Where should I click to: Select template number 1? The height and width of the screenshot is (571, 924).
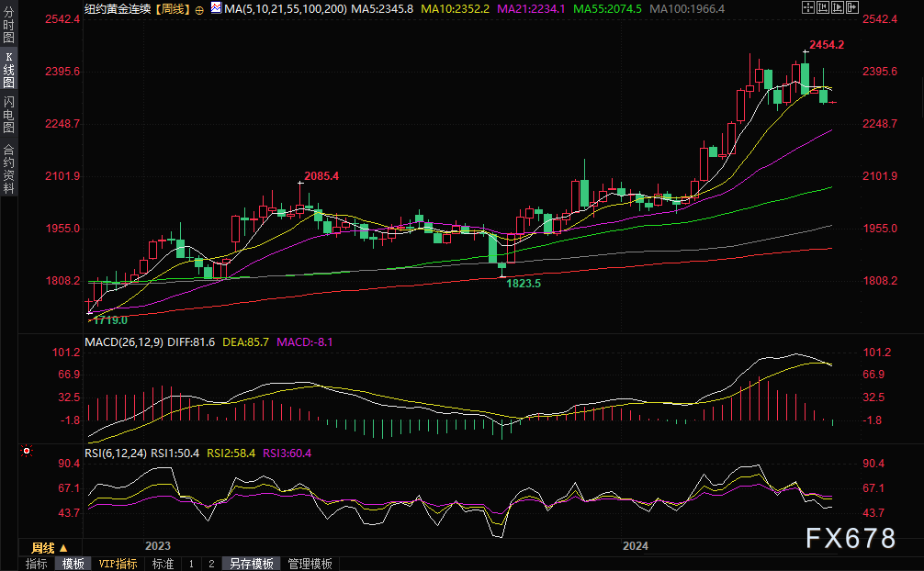[191, 564]
